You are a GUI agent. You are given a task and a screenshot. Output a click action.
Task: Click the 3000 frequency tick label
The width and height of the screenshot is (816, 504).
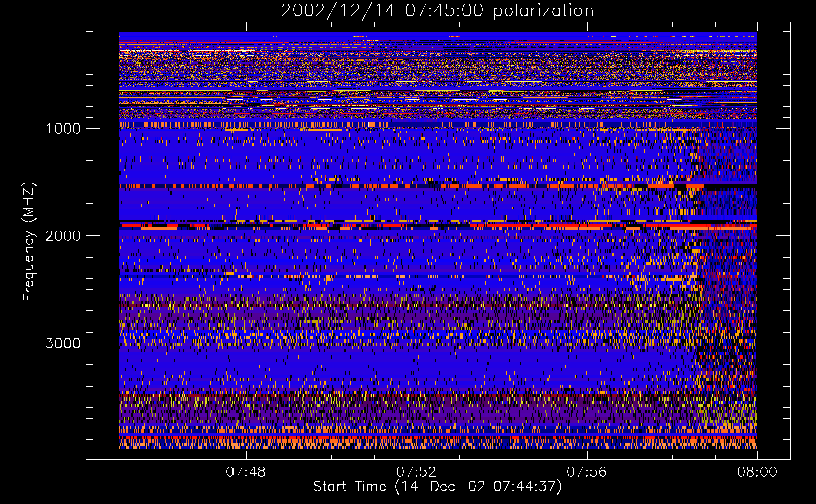tap(63, 343)
